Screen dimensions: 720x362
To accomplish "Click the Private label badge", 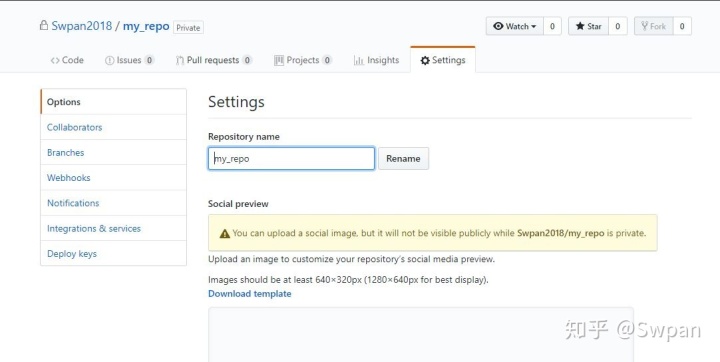I will point(188,28).
